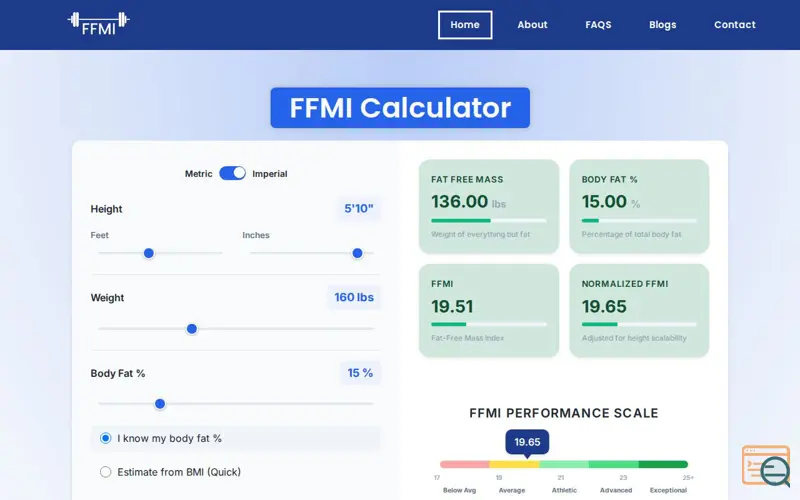Click the FFMI PERFORMANCE SCALE heading

tap(564, 413)
